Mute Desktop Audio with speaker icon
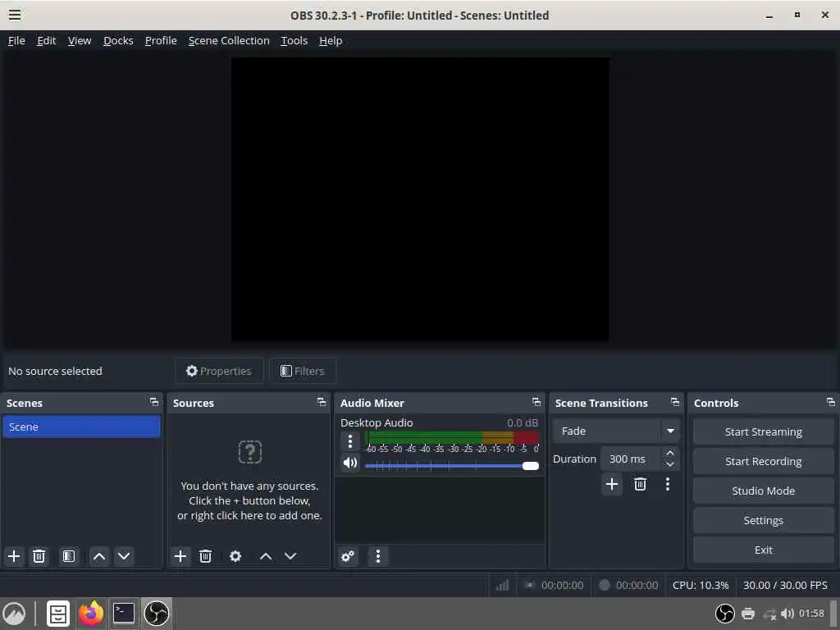Screen dimensions: 840x630 [350, 463]
